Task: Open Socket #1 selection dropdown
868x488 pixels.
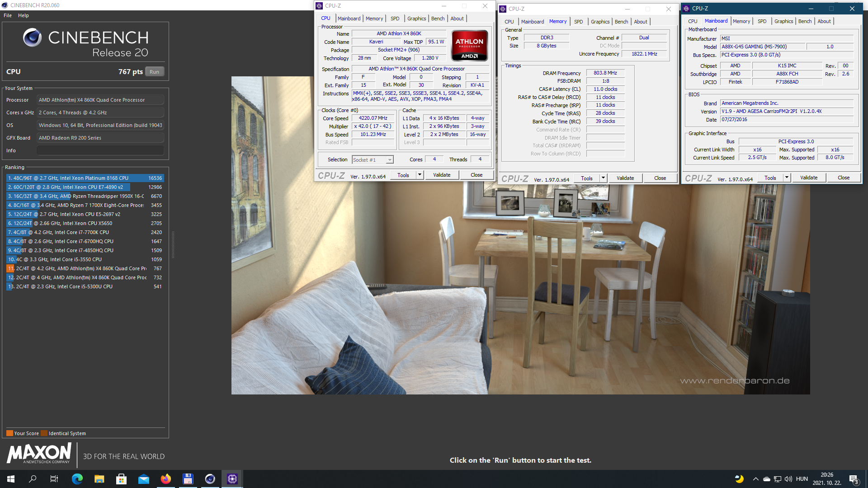Action: 373,160
